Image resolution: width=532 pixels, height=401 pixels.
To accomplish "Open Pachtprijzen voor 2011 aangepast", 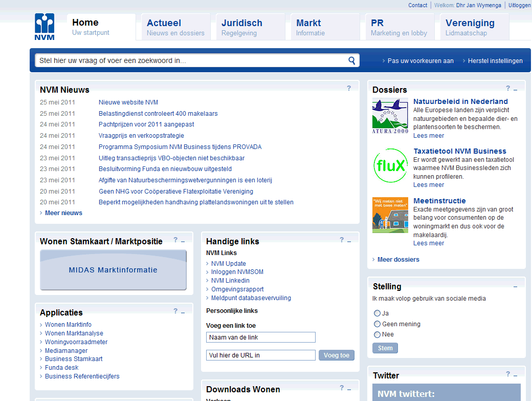I will point(146,124).
